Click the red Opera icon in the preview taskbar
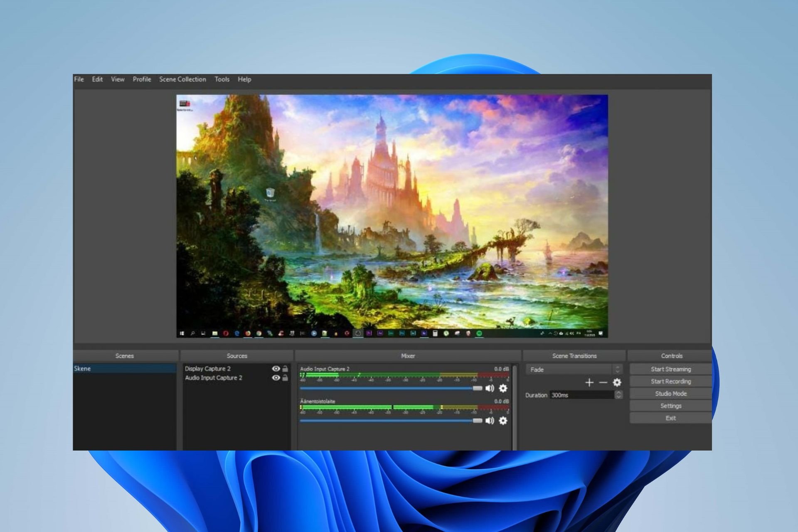Viewport: 798px width, 532px height. pos(226,333)
